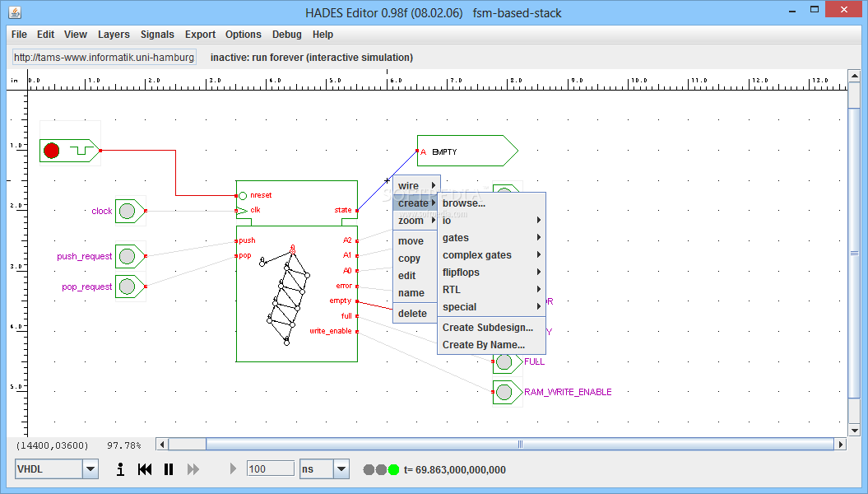
Task: Open the Export menu
Action: (x=200, y=35)
